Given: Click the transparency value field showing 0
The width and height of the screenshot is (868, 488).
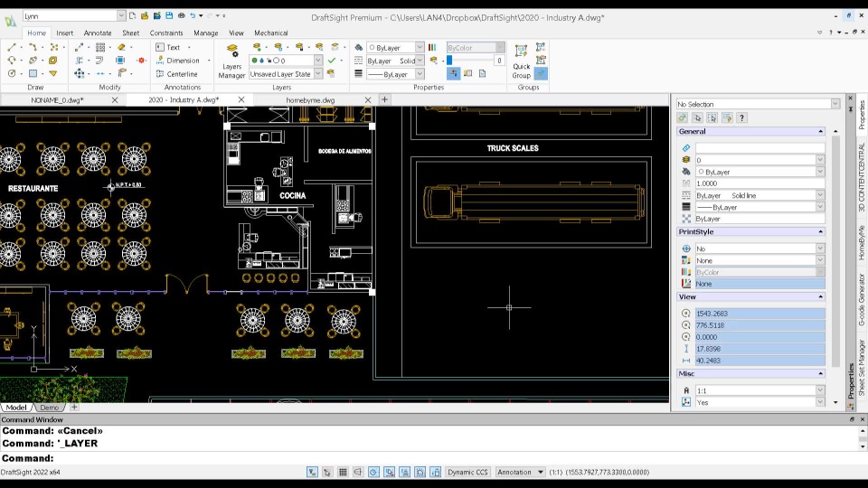Looking at the screenshot, I should tap(499, 61).
